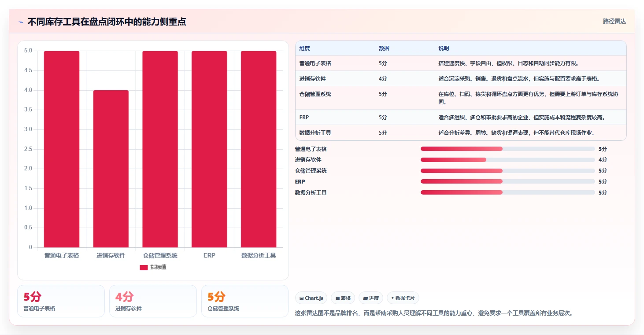Toggle the 指标值 legend color swatch
The width and height of the screenshot is (644, 335).
(x=144, y=267)
